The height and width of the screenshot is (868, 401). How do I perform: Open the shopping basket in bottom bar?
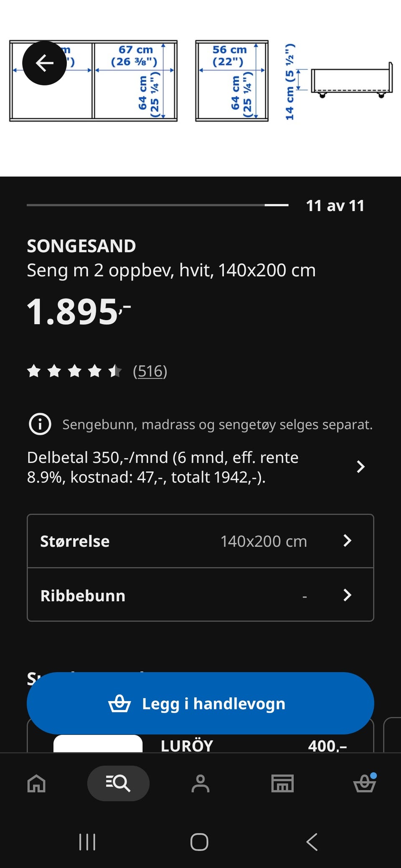coord(365,783)
